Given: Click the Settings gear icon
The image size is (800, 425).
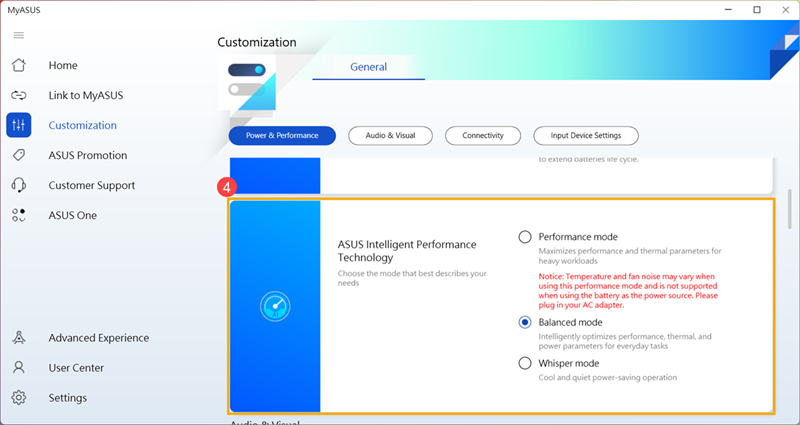Looking at the screenshot, I should pyautogui.click(x=19, y=397).
